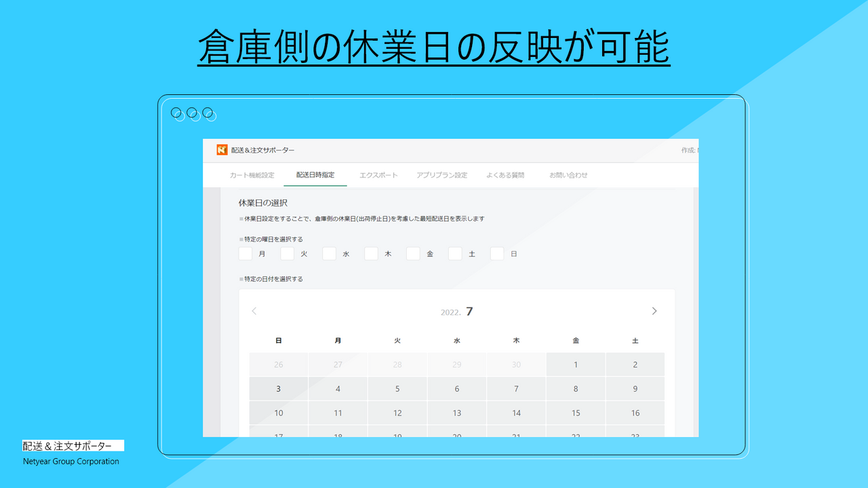Check the 水 (Wednesday) checkbox
Image resolution: width=868 pixels, height=488 pixels.
[x=329, y=253]
